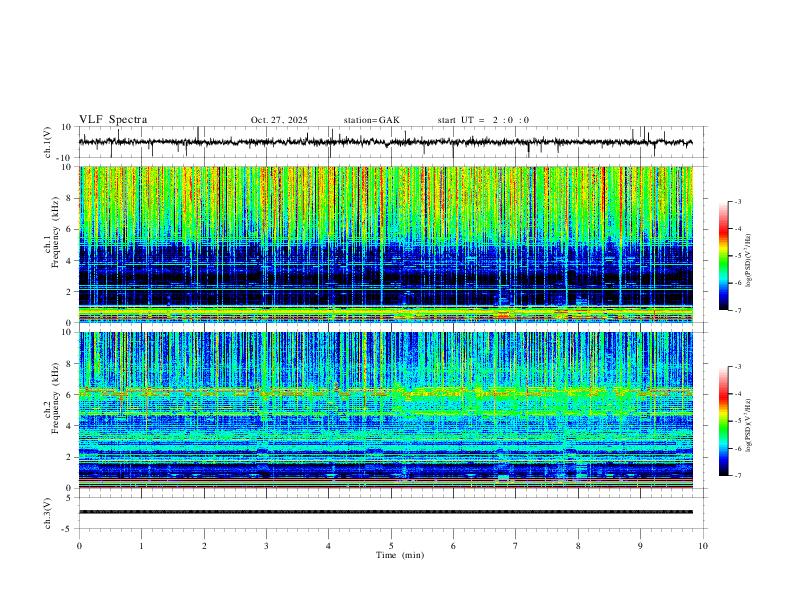
Task: Click the '-3' label on ch.1 colorbar
Action: [738, 201]
